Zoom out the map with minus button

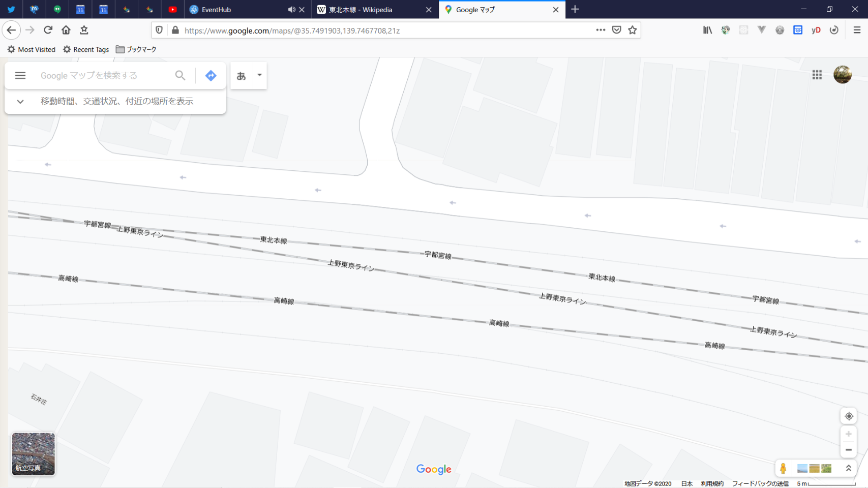pyautogui.click(x=848, y=450)
